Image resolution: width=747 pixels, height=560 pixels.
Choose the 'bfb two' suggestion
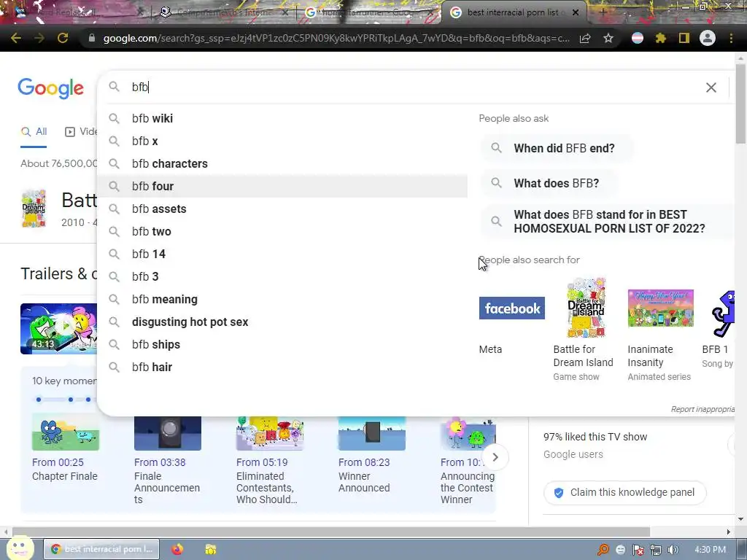click(282, 231)
